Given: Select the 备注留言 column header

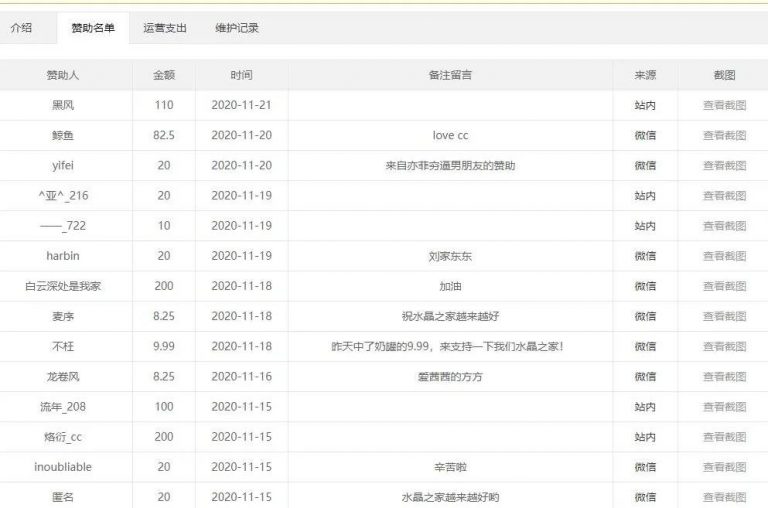Looking at the screenshot, I should [450, 75].
